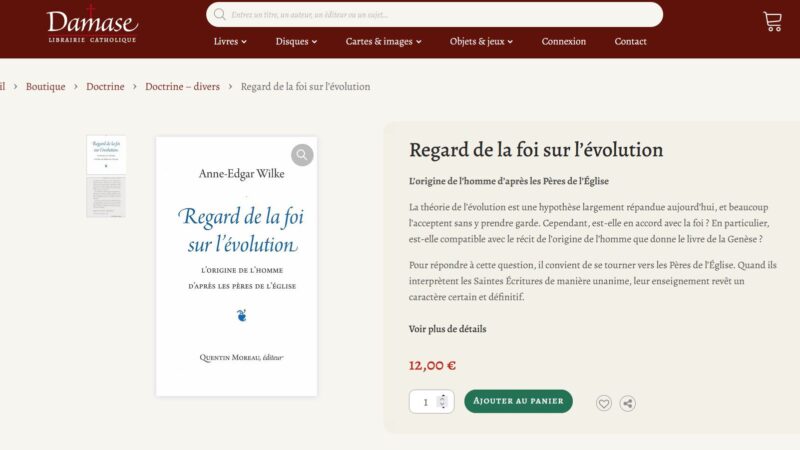Open the shopping cart icon
The width and height of the screenshot is (800, 450).
click(x=772, y=21)
